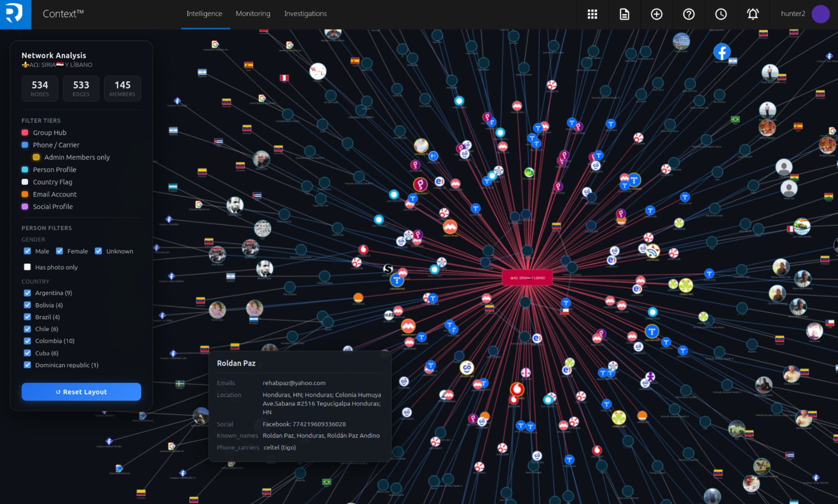Click the orange Email Account swatch
This screenshot has height=504, width=838.
pyautogui.click(x=25, y=194)
